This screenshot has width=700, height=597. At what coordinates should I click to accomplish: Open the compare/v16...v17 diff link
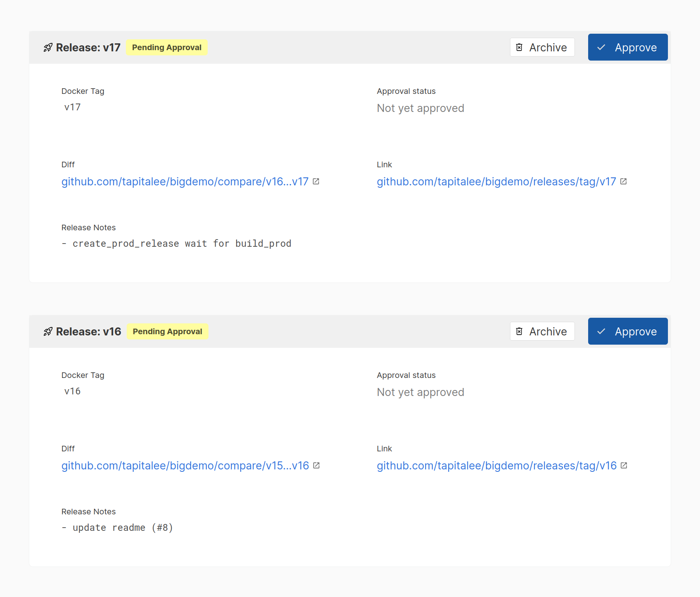185,182
